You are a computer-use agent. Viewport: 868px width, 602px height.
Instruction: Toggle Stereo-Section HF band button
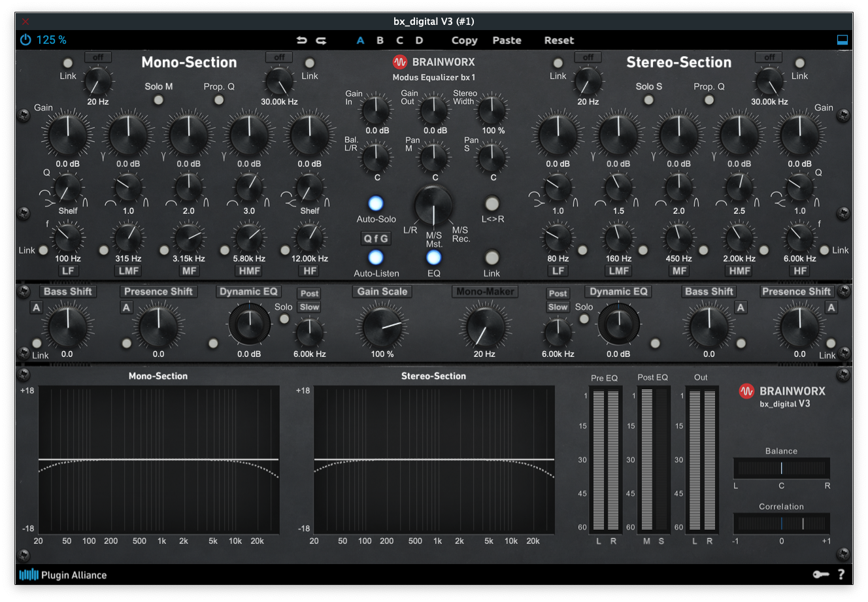799,271
